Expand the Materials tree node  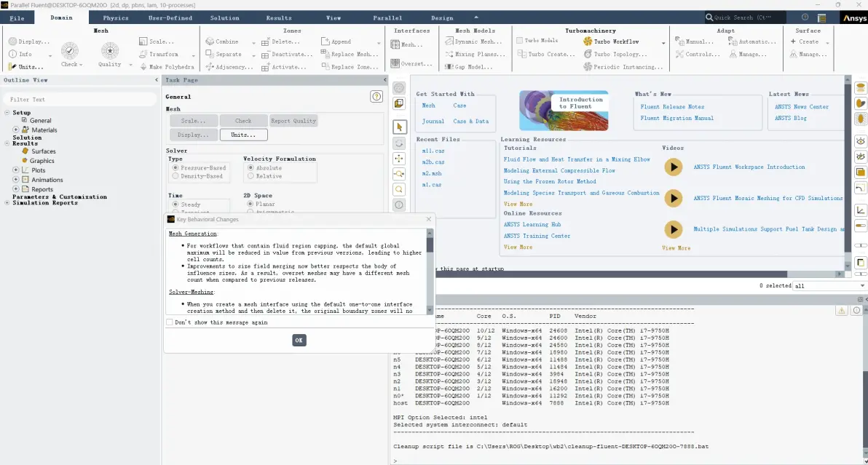tap(15, 130)
